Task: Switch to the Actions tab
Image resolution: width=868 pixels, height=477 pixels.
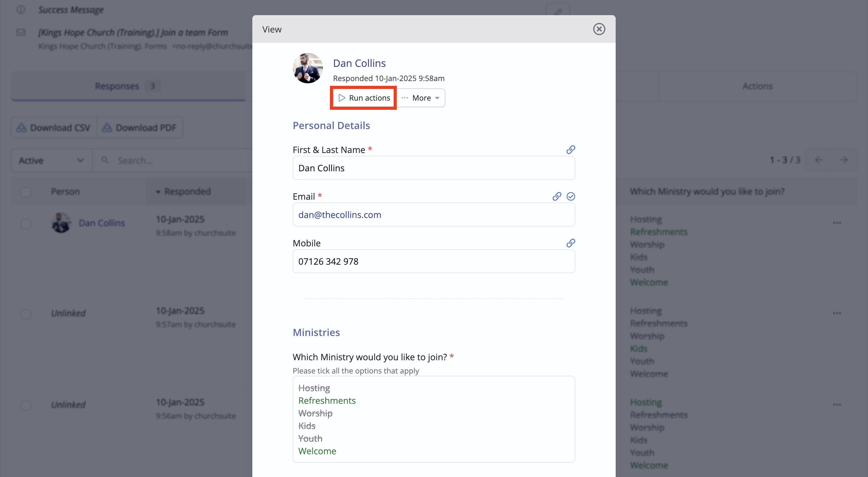Action: (x=757, y=86)
